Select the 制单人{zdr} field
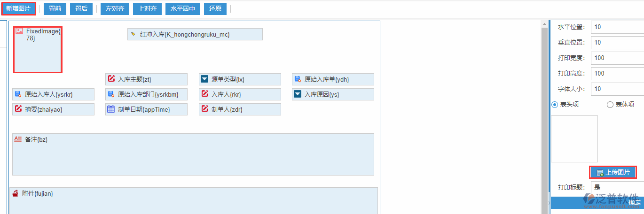The image size is (644, 214). (240, 109)
